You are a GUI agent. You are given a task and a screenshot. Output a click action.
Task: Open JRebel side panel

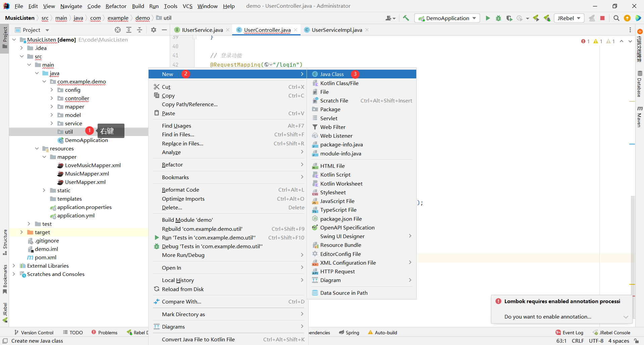click(5, 313)
